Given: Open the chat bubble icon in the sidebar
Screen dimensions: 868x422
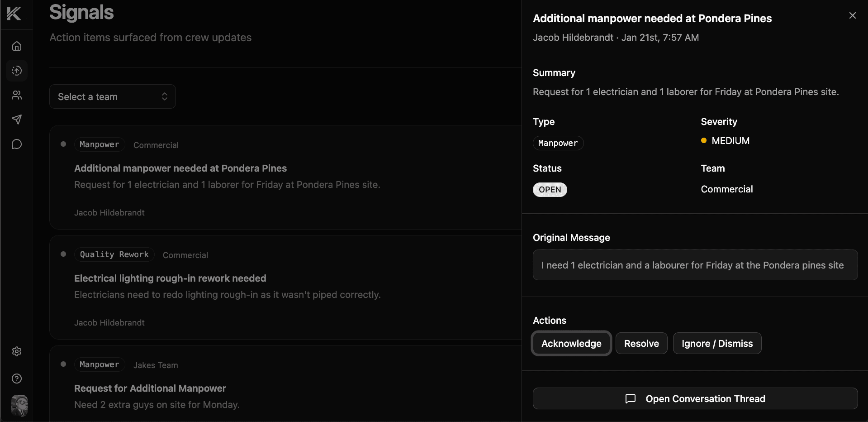Looking at the screenshot, I should (x=17, y=144).
